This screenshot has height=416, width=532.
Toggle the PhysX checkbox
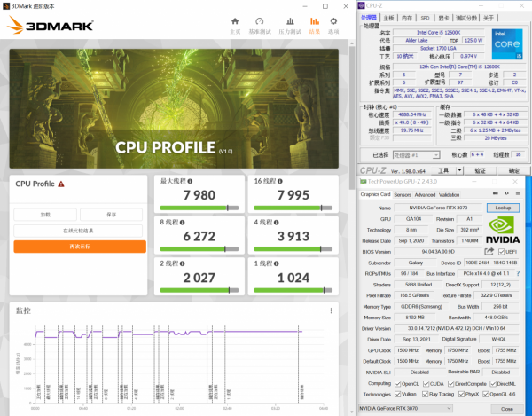(x=461, y=394)
